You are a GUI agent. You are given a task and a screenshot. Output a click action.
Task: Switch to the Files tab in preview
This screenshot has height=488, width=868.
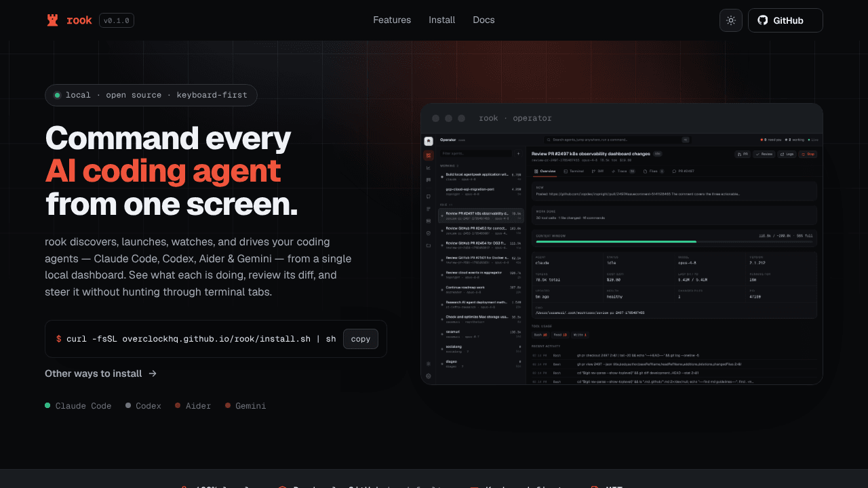pyautogui.click(x=654, y=171)
